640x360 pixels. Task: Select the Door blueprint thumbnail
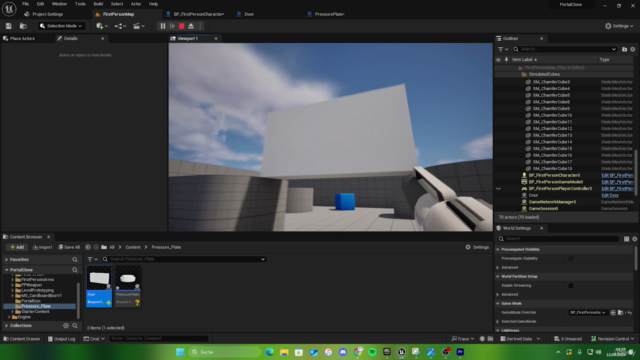[99, 286]
